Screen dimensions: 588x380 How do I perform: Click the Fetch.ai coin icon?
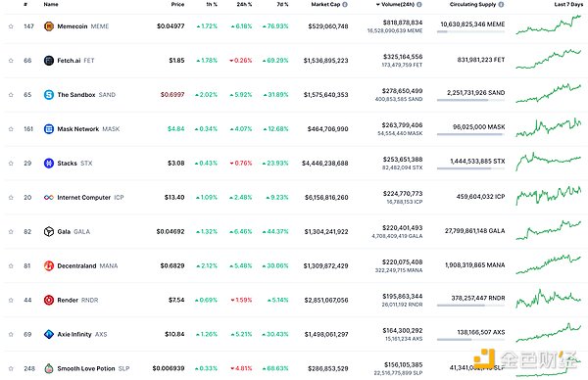tap(49, 61)
